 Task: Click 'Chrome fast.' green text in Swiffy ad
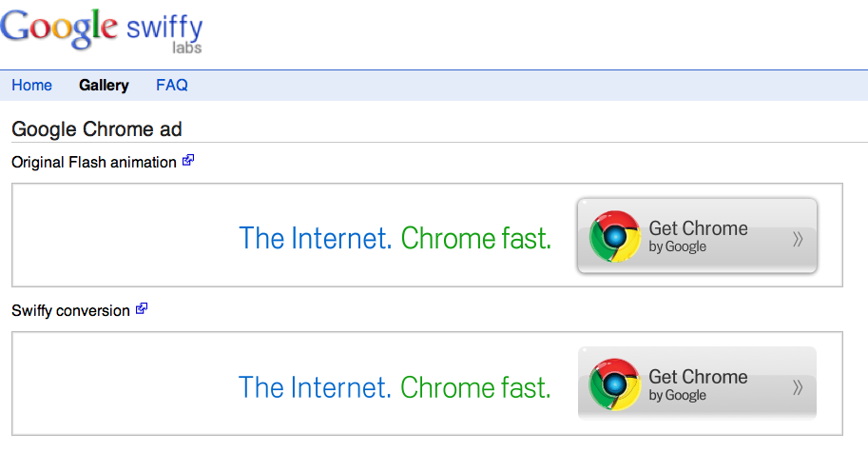(x=475, y=387)
